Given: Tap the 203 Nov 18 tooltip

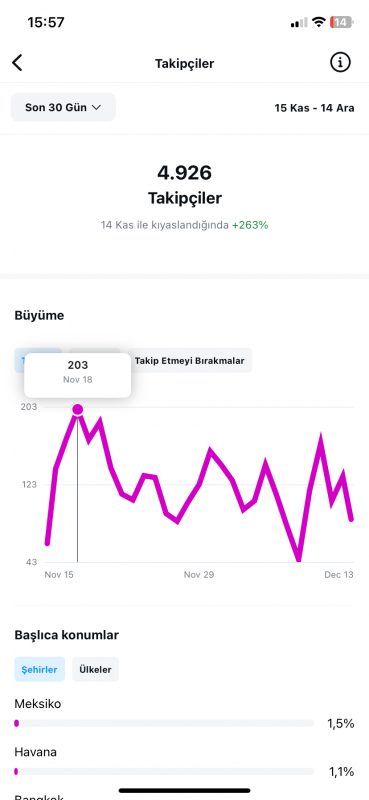Looking at the screenshot, I should pyautogui.click(x=78, y=375).
